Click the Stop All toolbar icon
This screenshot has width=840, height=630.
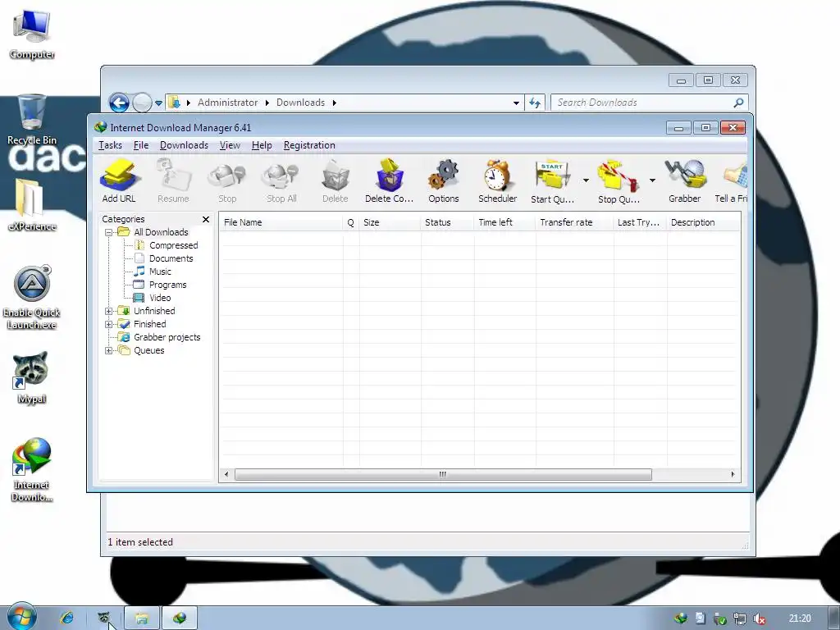[281, 180]
